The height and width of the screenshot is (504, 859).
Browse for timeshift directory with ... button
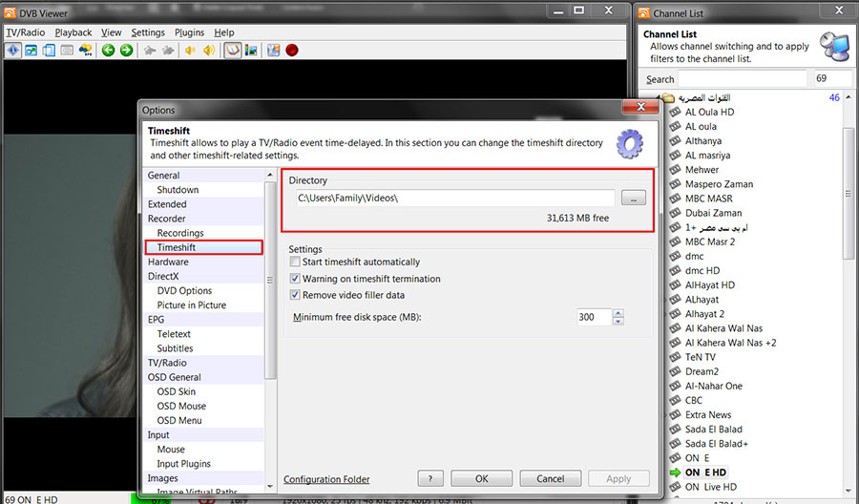(634, 199)
